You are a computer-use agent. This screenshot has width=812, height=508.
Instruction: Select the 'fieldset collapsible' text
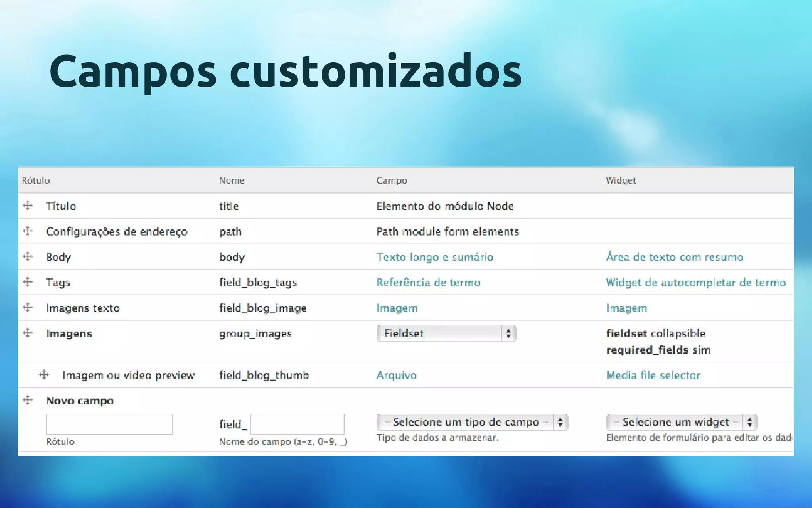pyautogui.click(x=656, y=333)
